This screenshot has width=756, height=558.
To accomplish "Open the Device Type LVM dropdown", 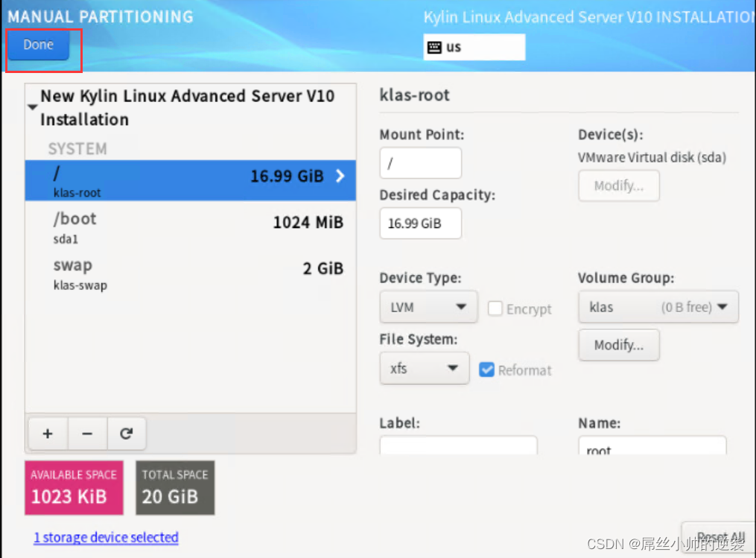I will (428, 307).
